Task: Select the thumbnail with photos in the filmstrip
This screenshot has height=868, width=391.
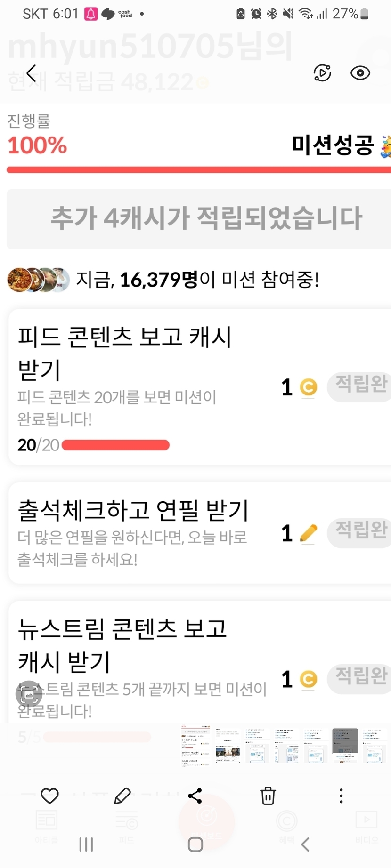Action: 228,746
